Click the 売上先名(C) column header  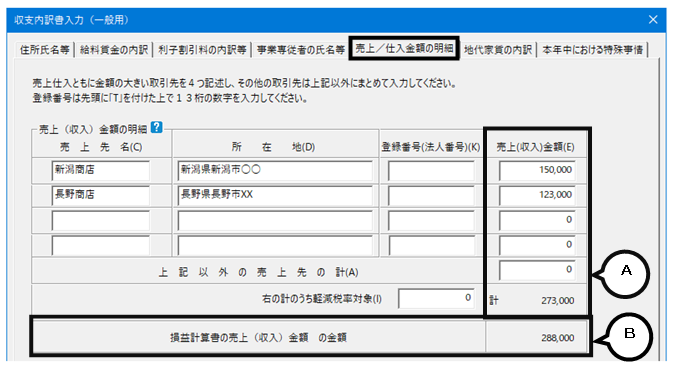[x=101, y=147]
